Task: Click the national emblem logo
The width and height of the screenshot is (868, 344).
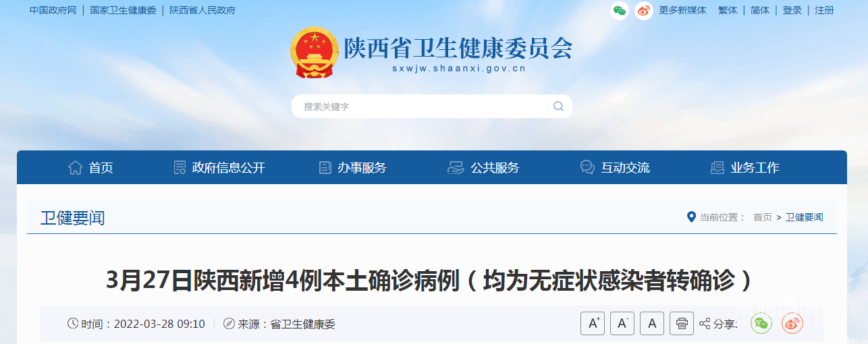Action: click(314, 53)
